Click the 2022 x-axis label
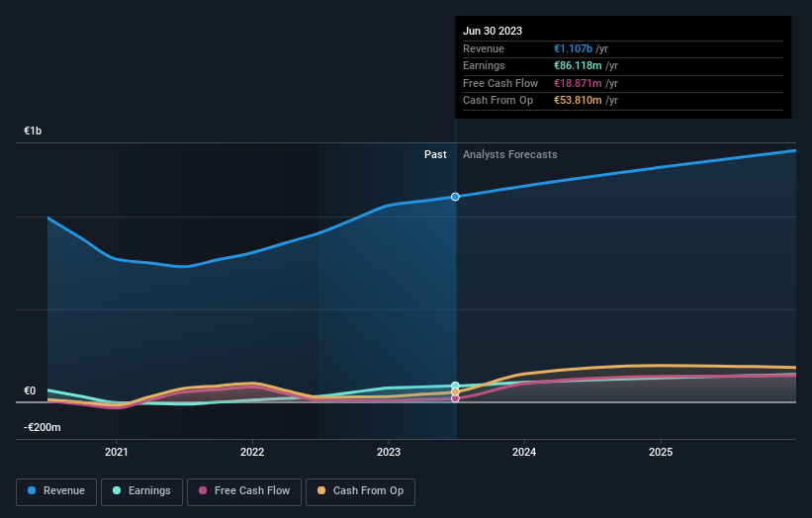Image resolution: width=812 pixels, height=518 pixels. tap(252, 453)
